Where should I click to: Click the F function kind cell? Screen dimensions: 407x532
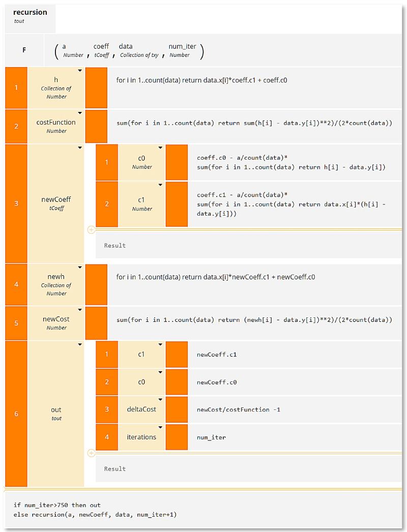(24, 50)
